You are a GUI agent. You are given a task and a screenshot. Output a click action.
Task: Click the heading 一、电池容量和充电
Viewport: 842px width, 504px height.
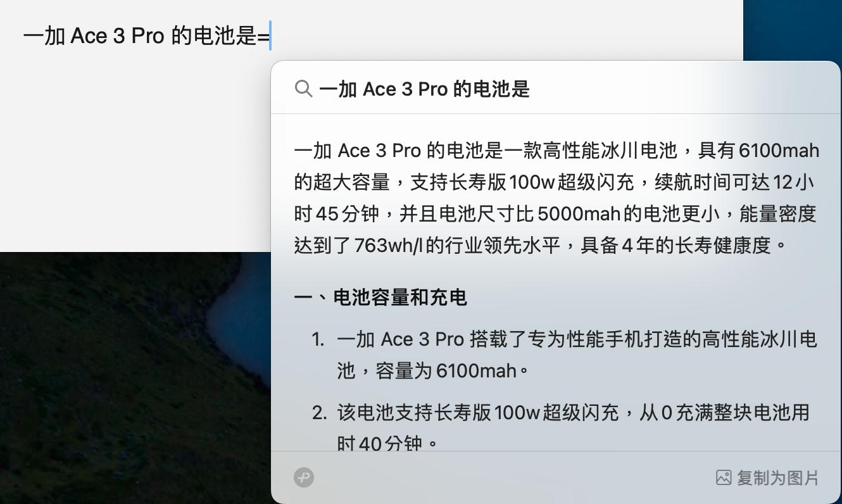[380, 297]
